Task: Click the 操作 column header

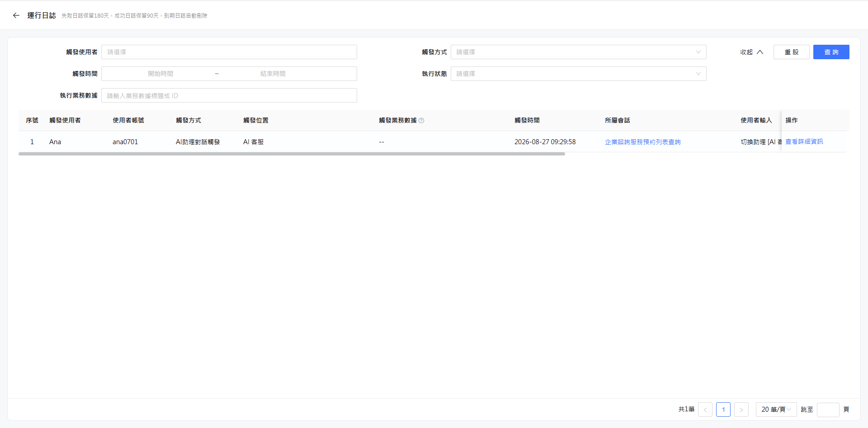Action: [791, 120]
